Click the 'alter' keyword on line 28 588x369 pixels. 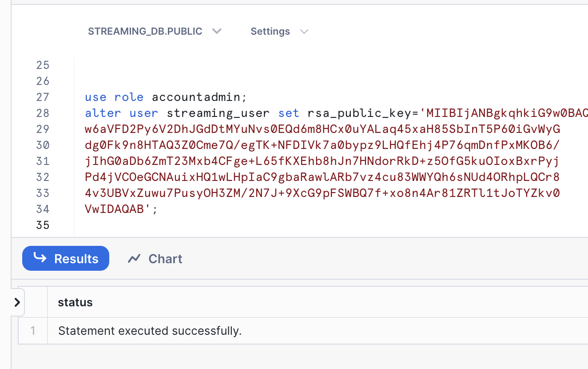(103, 113)
